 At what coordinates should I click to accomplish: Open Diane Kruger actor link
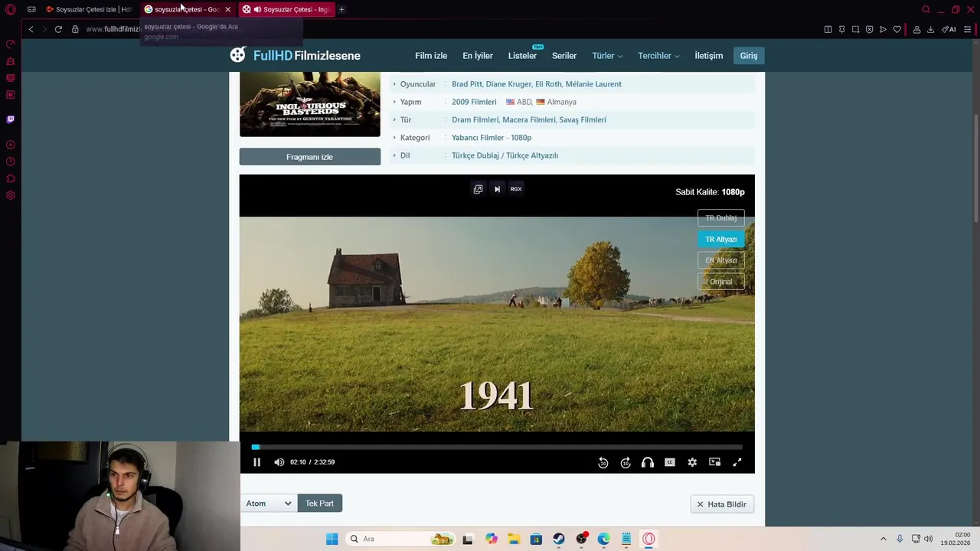point(508,84)
